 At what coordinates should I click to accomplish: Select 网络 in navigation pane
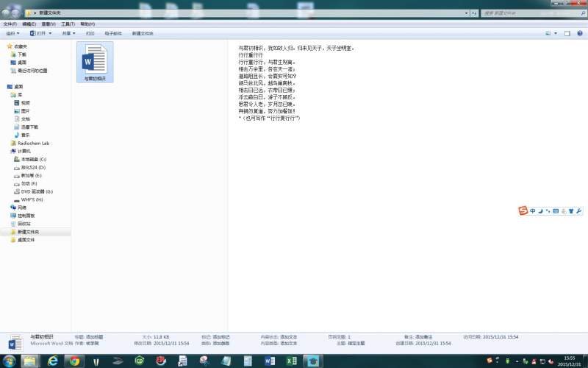click(22, 208)
